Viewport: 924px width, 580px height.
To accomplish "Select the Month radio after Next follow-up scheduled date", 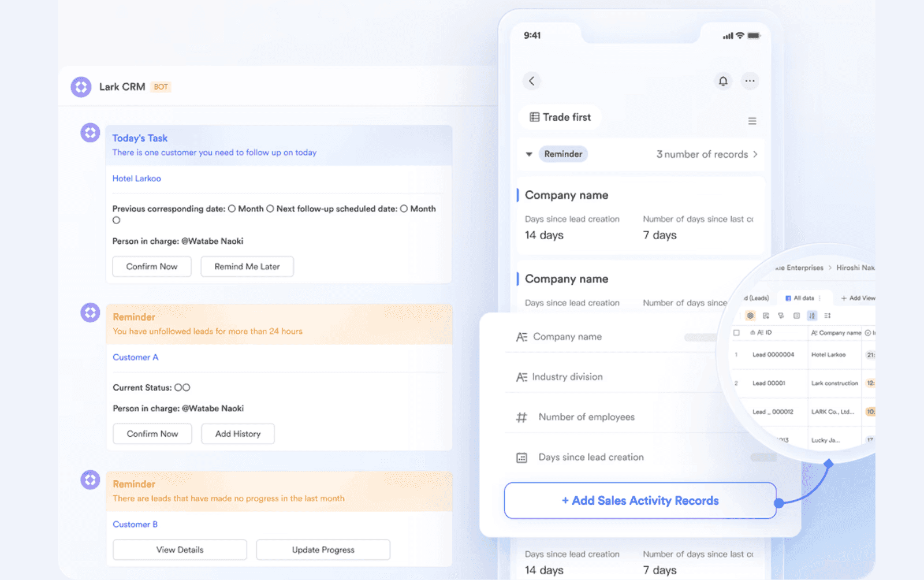I will click(404, 209).
